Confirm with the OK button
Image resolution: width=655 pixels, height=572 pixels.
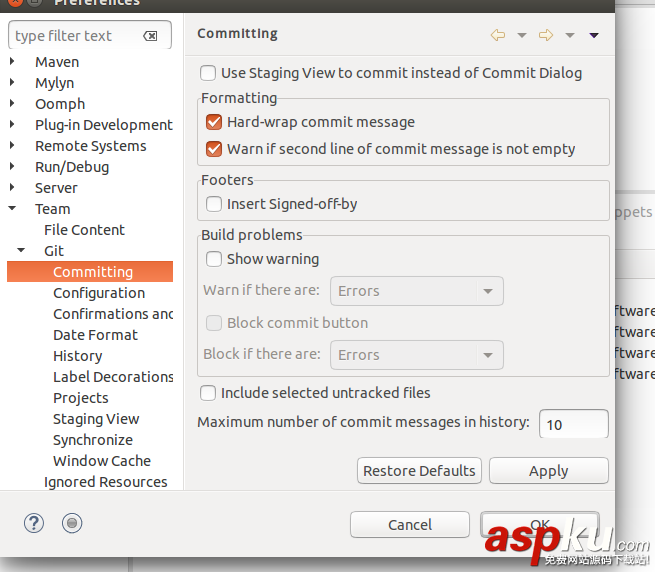tap(540, 525)
